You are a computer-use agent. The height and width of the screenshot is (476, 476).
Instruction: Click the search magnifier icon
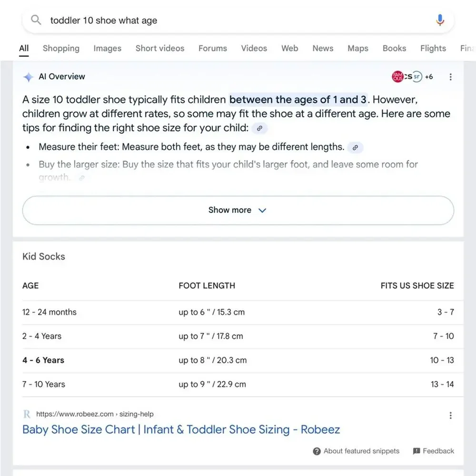[x=36, y=20]
